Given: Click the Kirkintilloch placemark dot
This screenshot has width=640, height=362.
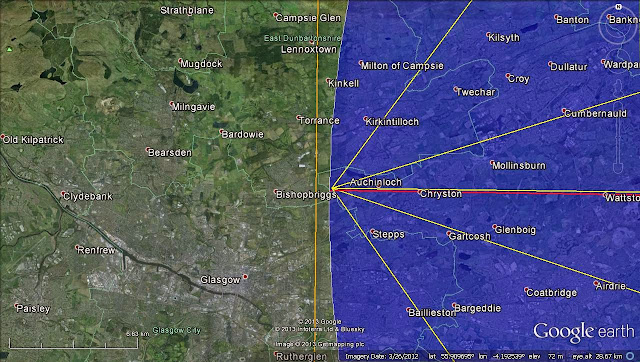Looking at the screenshot, I should coord(365,119).
